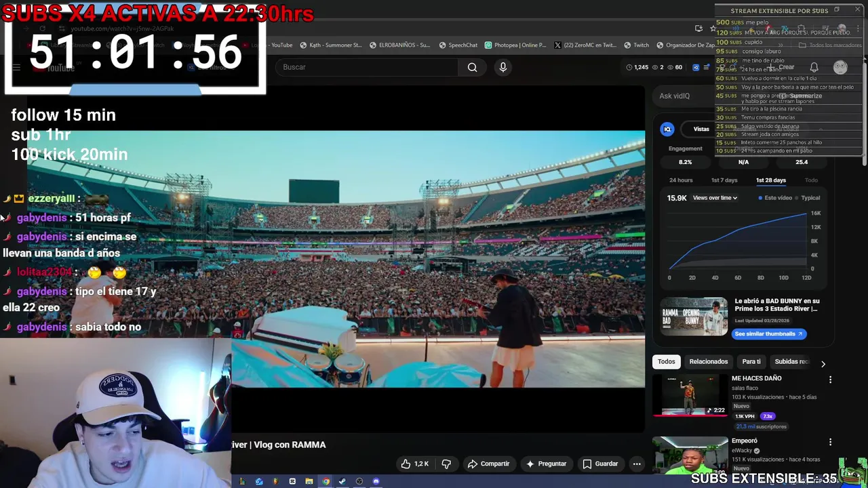Select the Todo time range tab
This screenshot has height=488, width=868.
(811, 180)
